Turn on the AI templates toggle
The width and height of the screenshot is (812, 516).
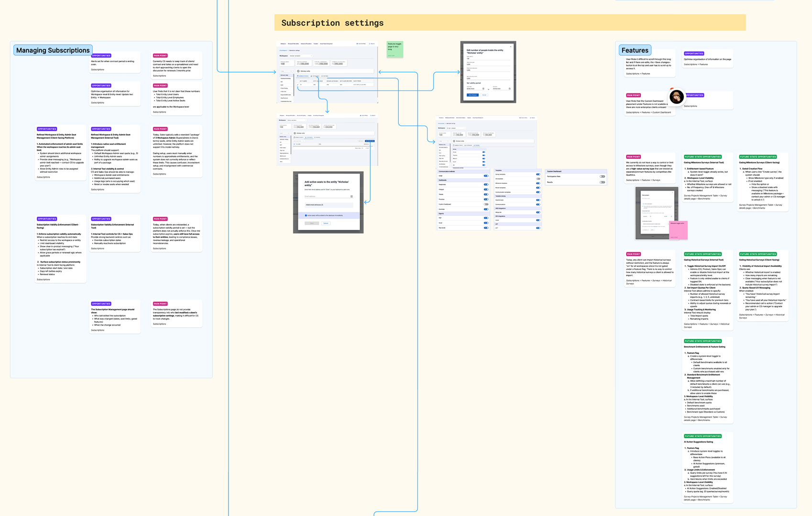pos(538,179)
